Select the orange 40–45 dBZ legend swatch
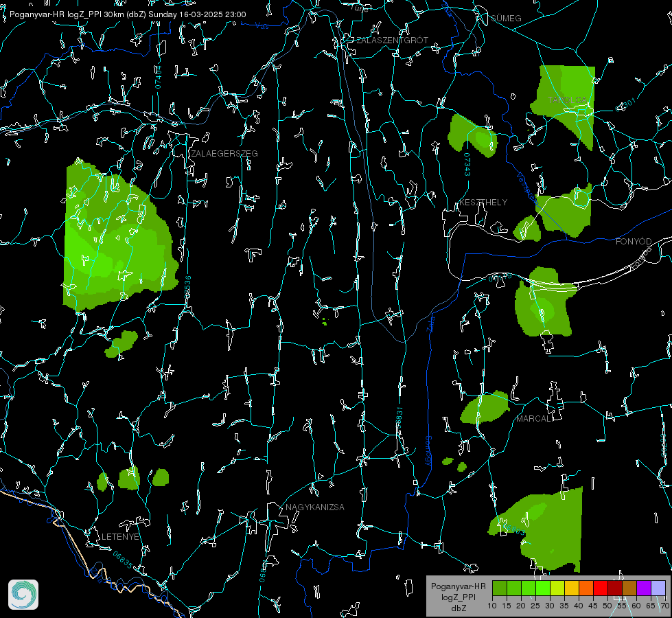The image size is (672, 618). coord(586,588)
